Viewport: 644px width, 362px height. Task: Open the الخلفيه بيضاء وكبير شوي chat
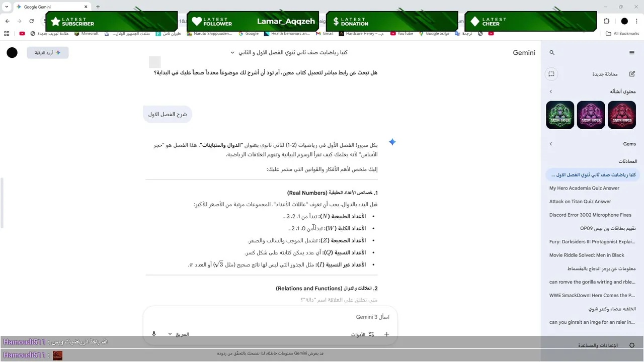click(x=592, y=309)
